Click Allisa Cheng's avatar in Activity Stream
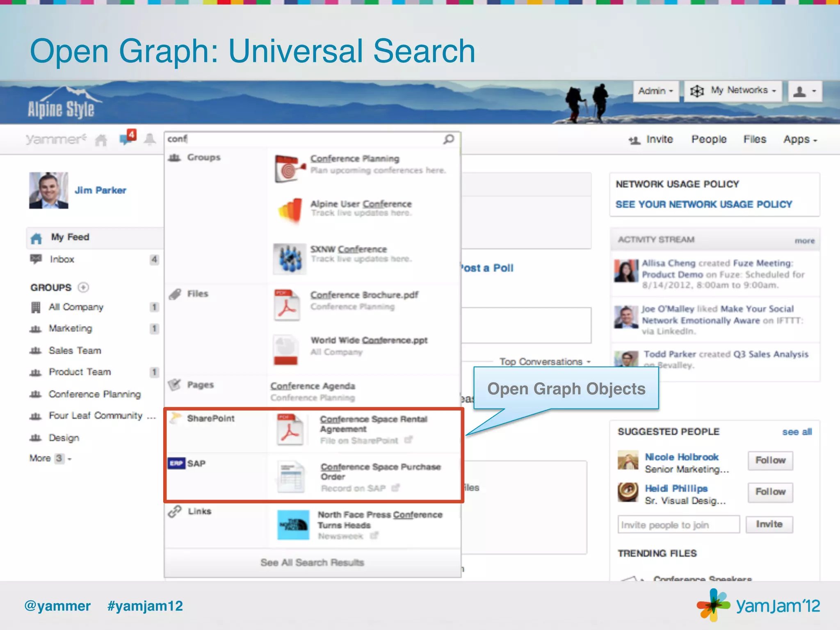840x630 pixels. (626, 271)
